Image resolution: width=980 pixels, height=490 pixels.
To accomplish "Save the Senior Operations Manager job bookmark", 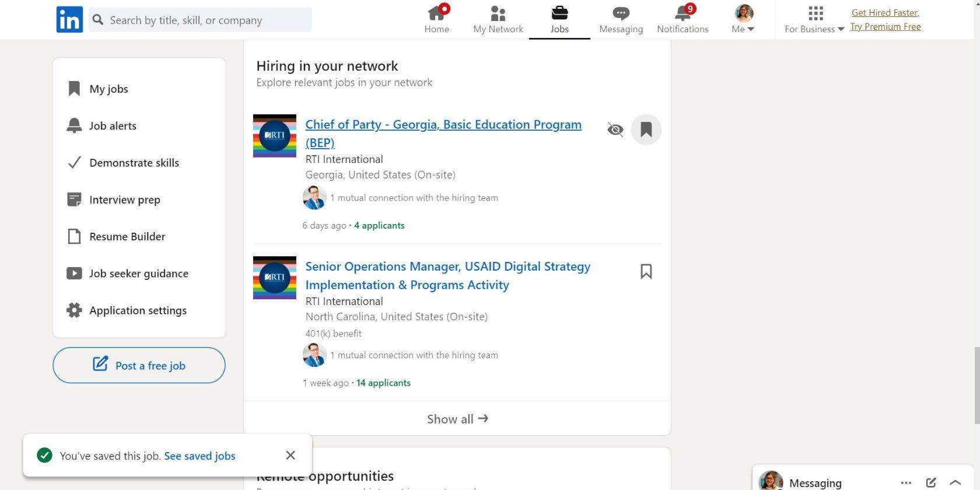I will [x=646, y=271].
